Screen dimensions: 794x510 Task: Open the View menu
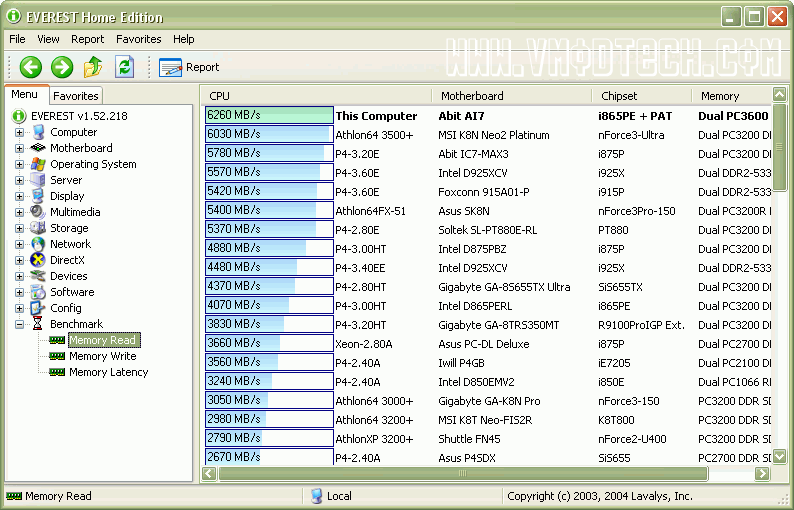tap(48, 39)
